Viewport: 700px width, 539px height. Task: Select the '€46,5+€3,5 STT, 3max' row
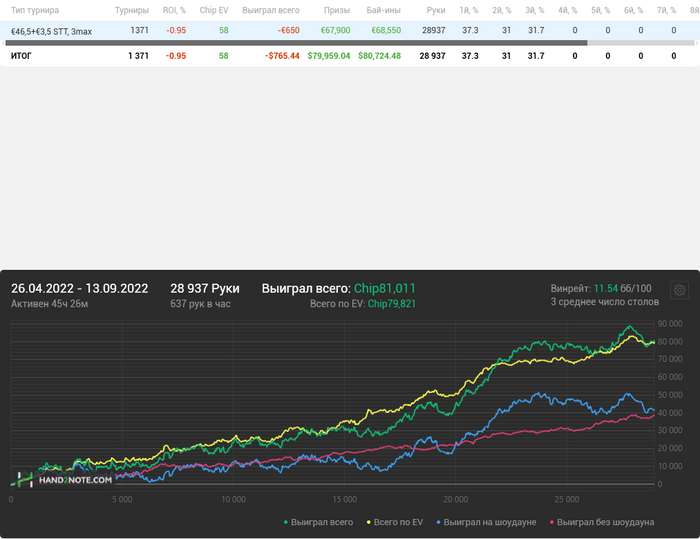point(350,30)
